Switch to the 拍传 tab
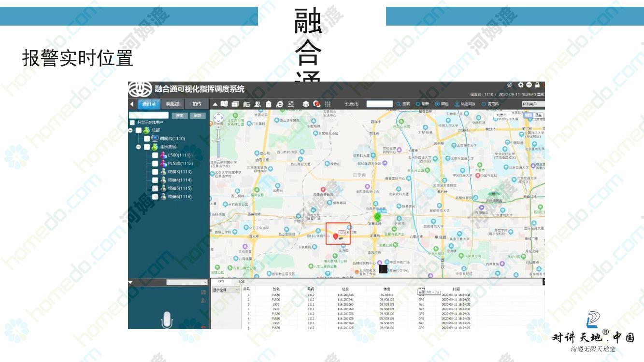Viewport: 644px width, 362px height. point(196,104)
